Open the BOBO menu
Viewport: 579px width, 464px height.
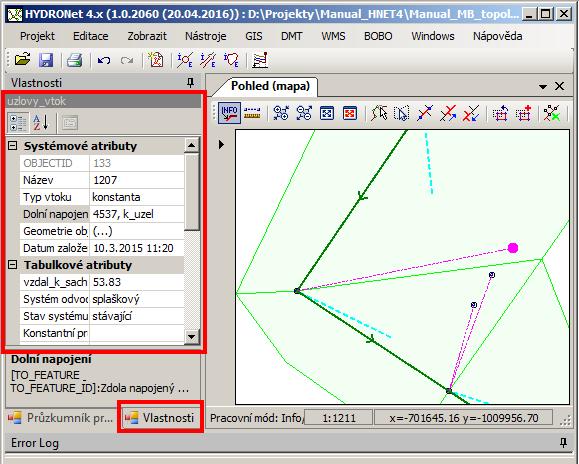378,36
